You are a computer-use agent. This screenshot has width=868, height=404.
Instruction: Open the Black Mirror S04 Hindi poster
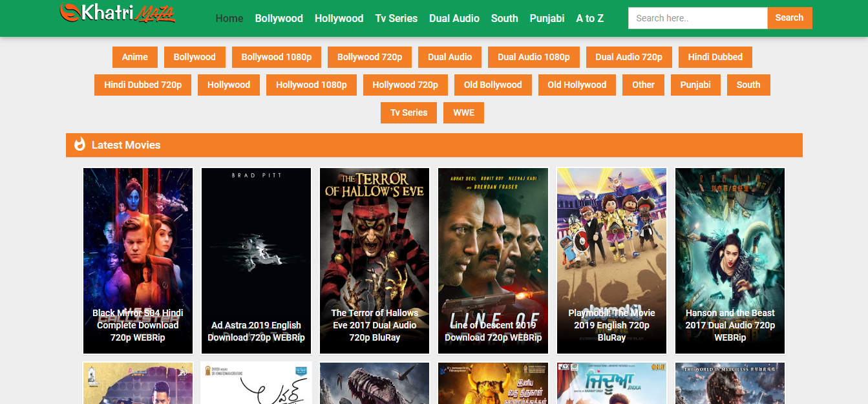pos(138,260)
